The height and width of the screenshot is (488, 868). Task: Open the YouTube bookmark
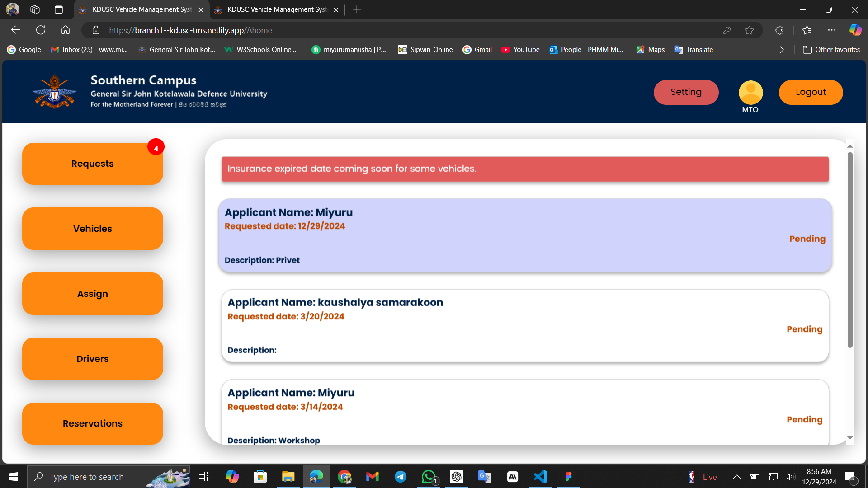point(520,50)
